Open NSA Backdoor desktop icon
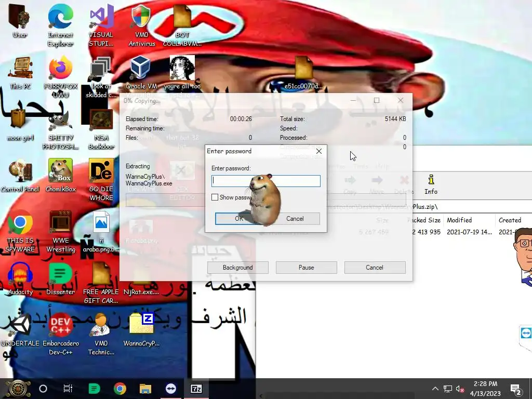The height and width of the screenshot is (399, 532). pos(101,128)
